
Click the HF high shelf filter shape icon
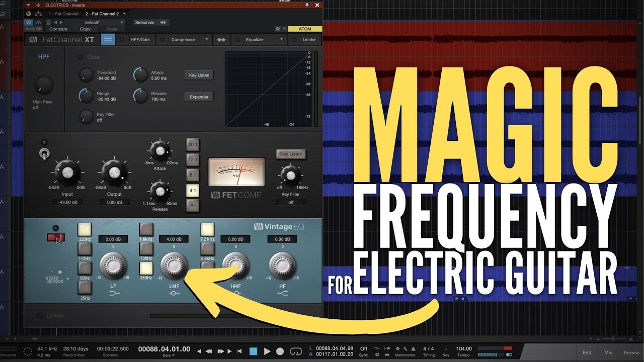[283, 293]
